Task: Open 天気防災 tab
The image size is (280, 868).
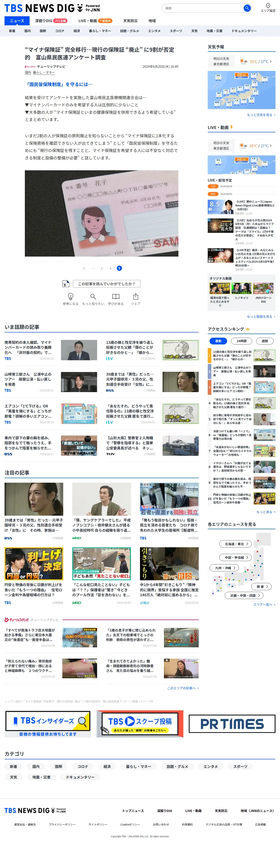Action: point(130,21)
